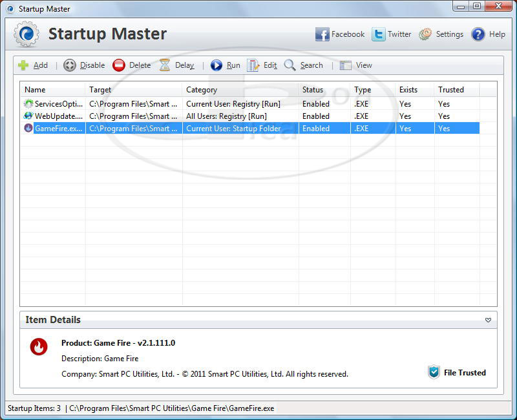
Task: Sort list by Category column header
Action: click(239, 90)
